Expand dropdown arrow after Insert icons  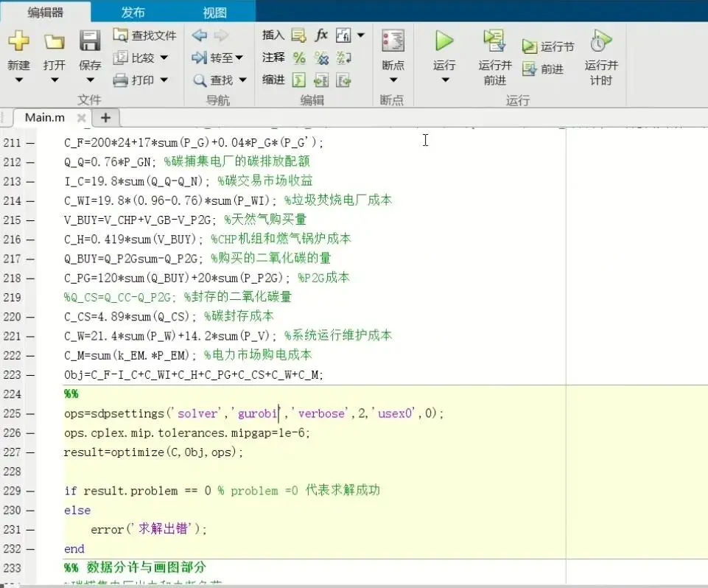pyautogui.click(x=361, y=35)
